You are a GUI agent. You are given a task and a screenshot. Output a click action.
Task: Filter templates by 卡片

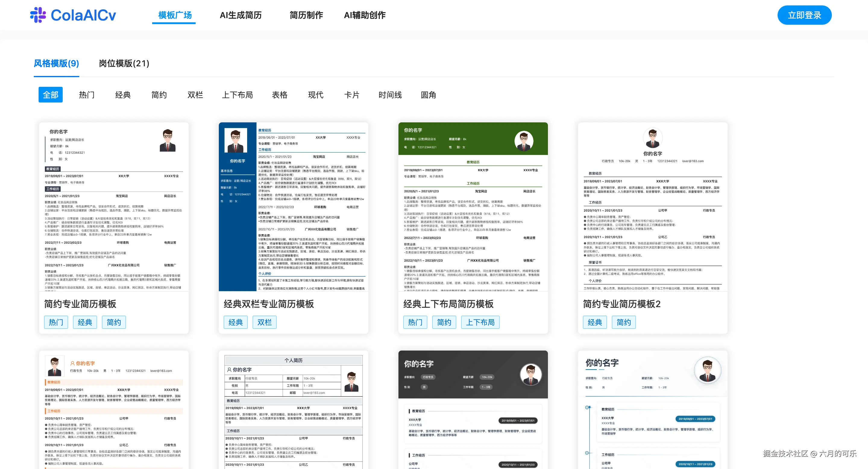point(352,95)
